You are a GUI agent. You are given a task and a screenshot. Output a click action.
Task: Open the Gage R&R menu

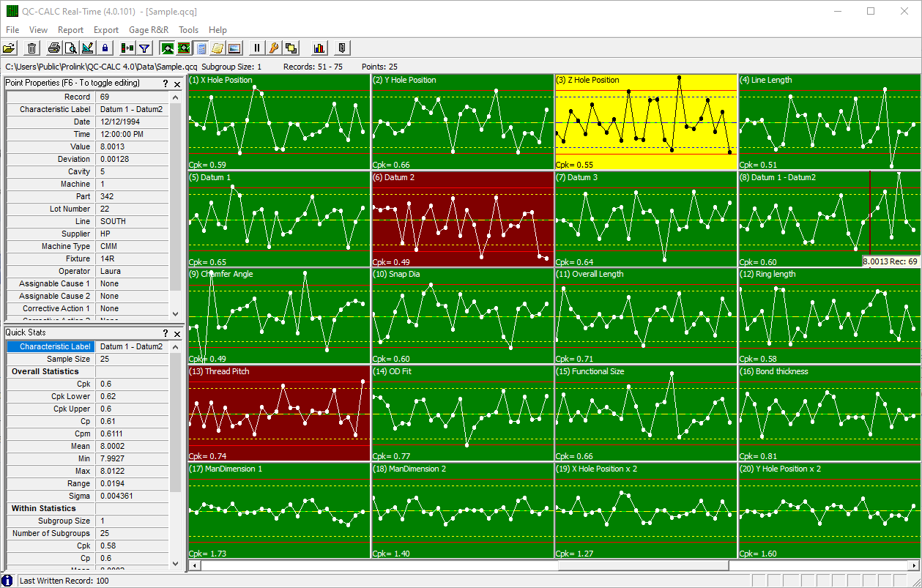148,30
